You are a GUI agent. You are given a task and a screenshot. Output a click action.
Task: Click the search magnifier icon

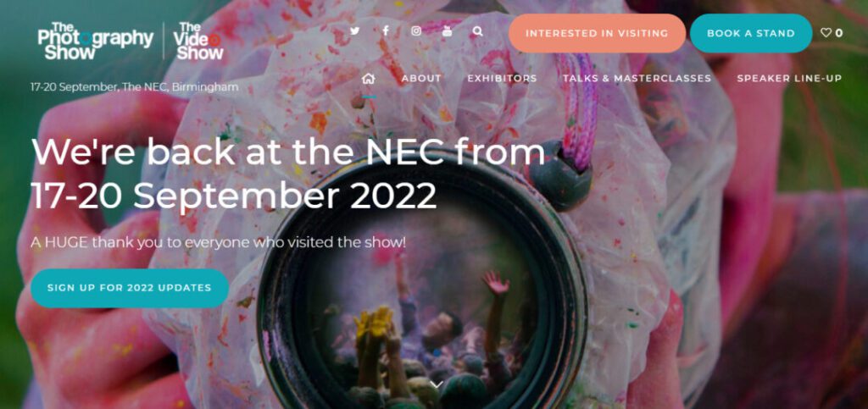(478, 31)
